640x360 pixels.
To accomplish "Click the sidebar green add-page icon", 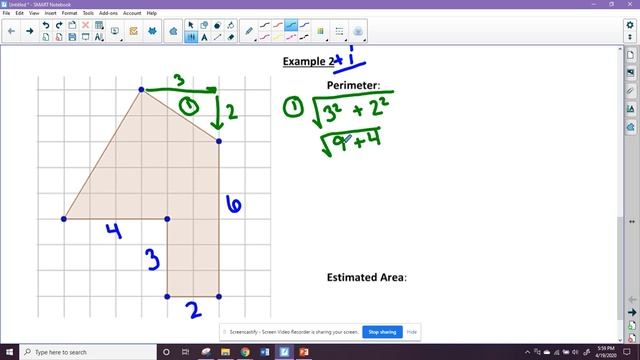I will pyautogui.click(x=632, y=326).
